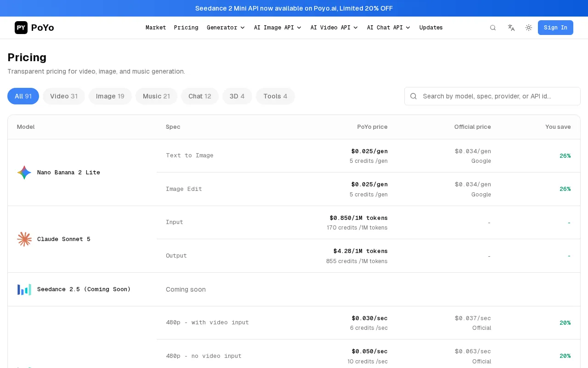Click the Model column header
Image resolution: width=588 pixels, height=368 pixels.
(26, 127)
